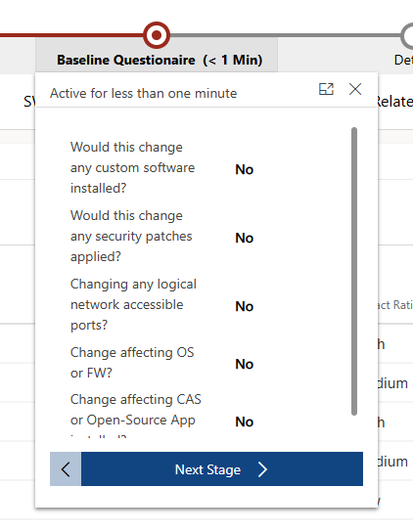
Task: Click the 'Changing any logical network' label
Action: (133, 305)
